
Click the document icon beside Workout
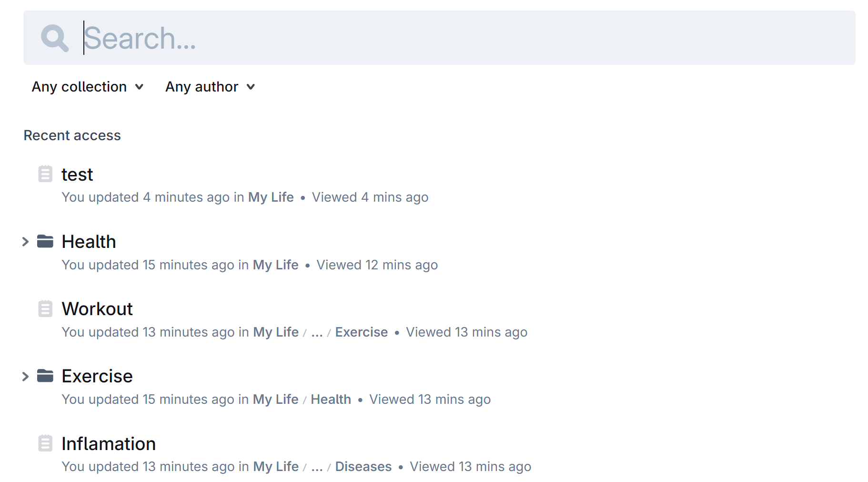click(45, 308)
